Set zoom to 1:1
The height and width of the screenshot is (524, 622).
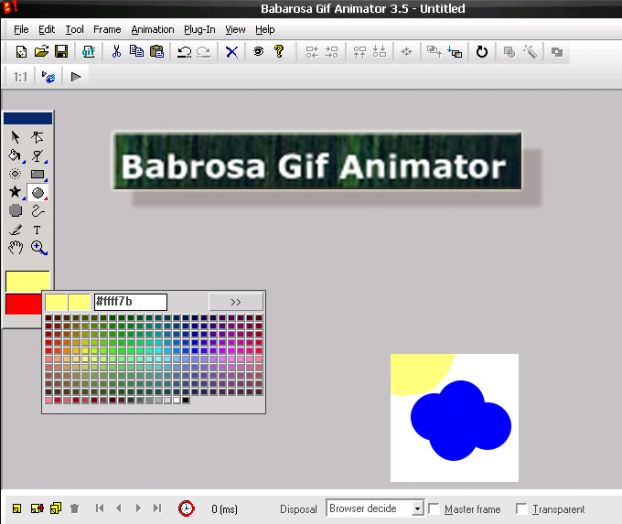20,77
